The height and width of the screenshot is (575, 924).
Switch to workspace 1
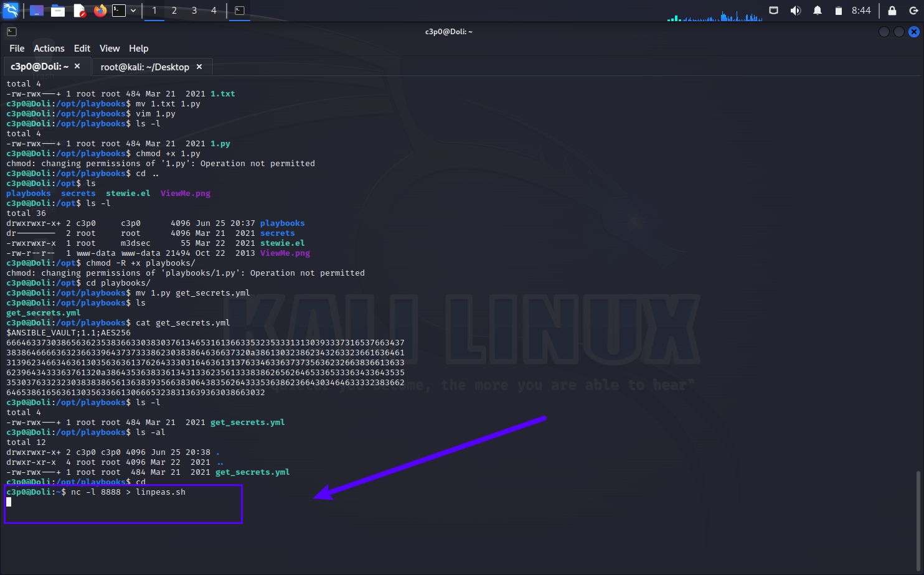154,11
